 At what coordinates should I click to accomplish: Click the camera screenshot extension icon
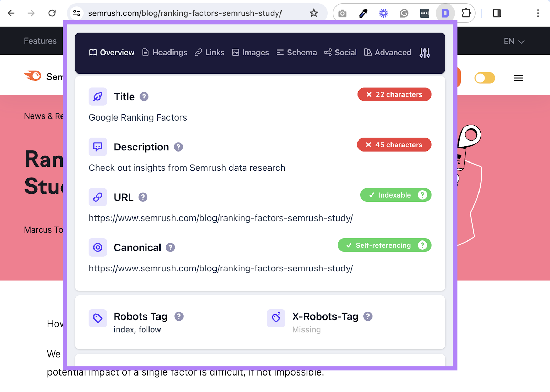coord(342,13)
